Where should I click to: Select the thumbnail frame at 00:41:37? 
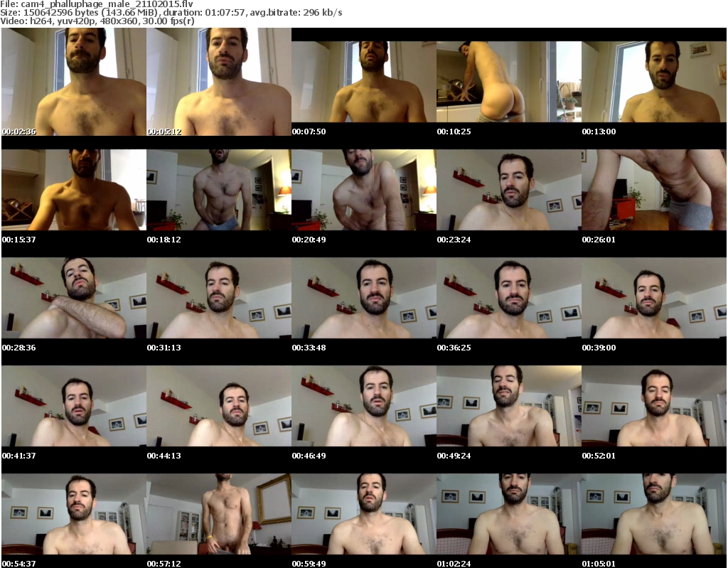(74, 407)
